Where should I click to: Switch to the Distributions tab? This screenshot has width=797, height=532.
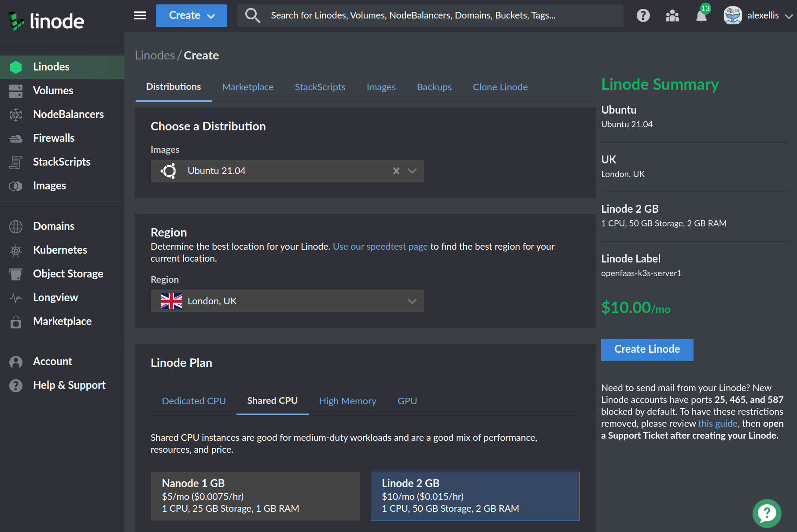[173, 87]
